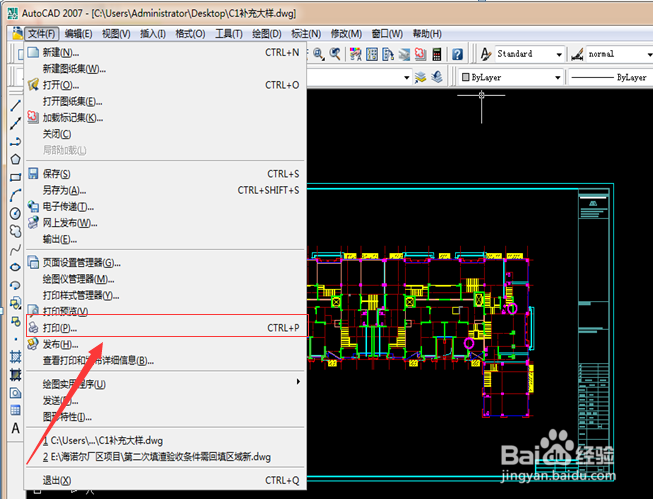Open the Sheet Set Manager icon
The image size is (653, 499).
click(404, 54)
